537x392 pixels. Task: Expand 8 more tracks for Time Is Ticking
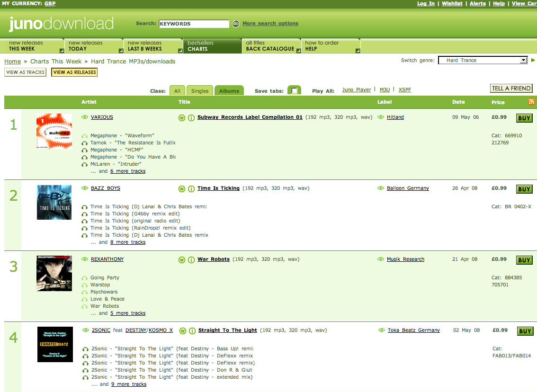click(x=128, y=242)
